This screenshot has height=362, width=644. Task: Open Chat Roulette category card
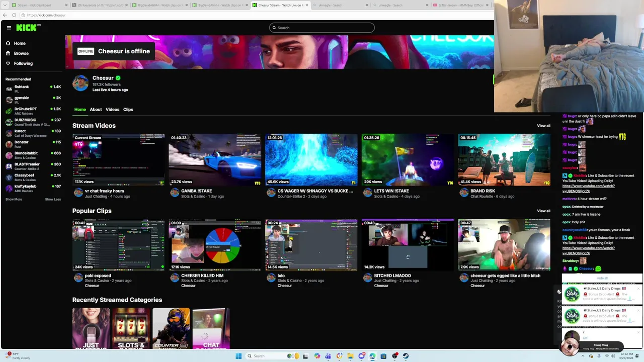[x=211, y=328]
